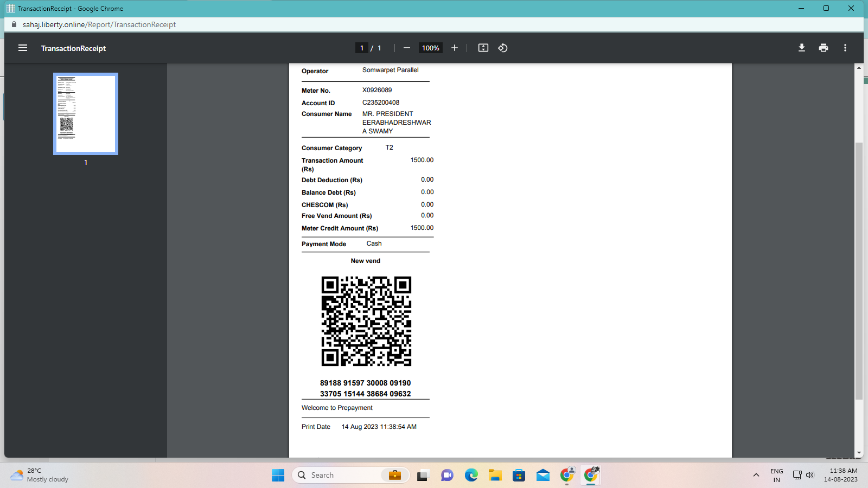Click the New vend heading

point(366,261)
